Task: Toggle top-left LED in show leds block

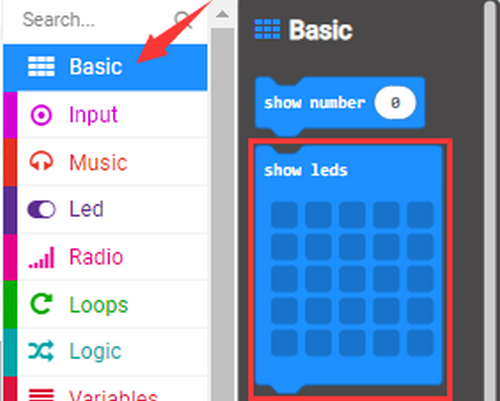Action: (284, 215)
